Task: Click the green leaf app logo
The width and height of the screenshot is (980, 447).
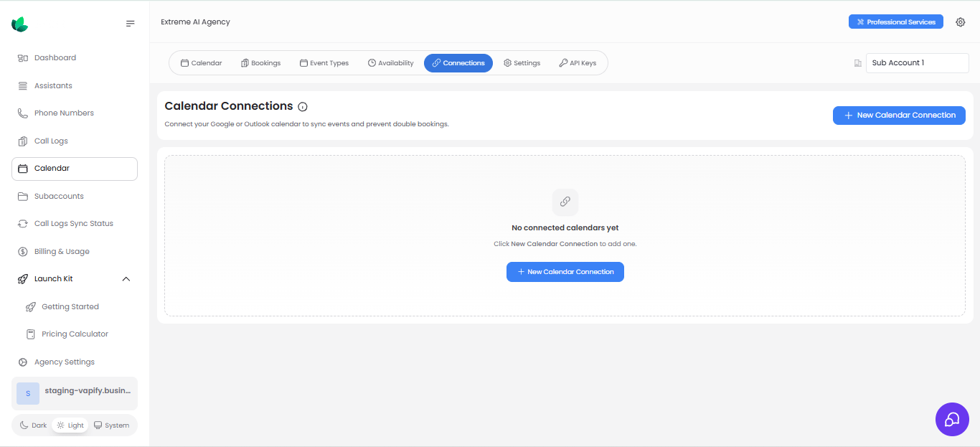Action: [20, 24]
